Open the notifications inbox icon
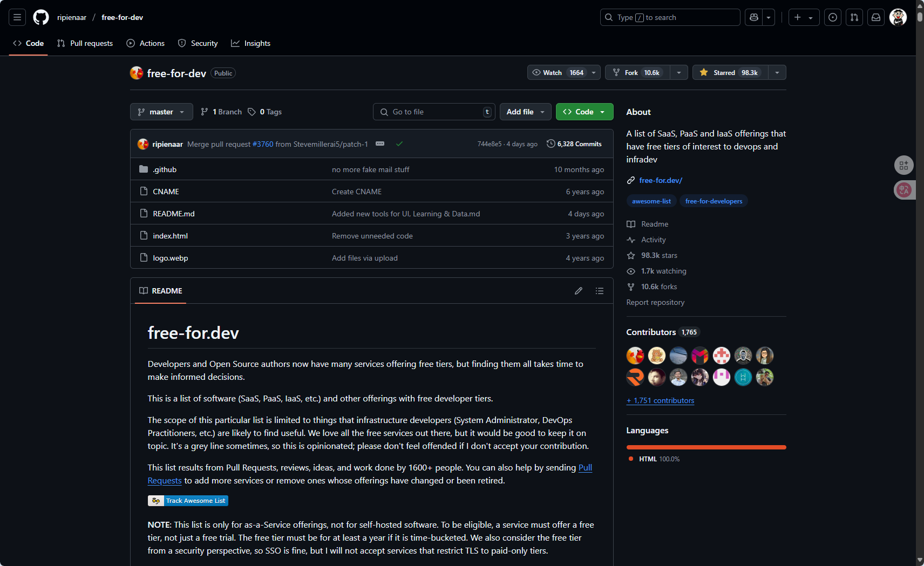 click(x=876, y=17)
